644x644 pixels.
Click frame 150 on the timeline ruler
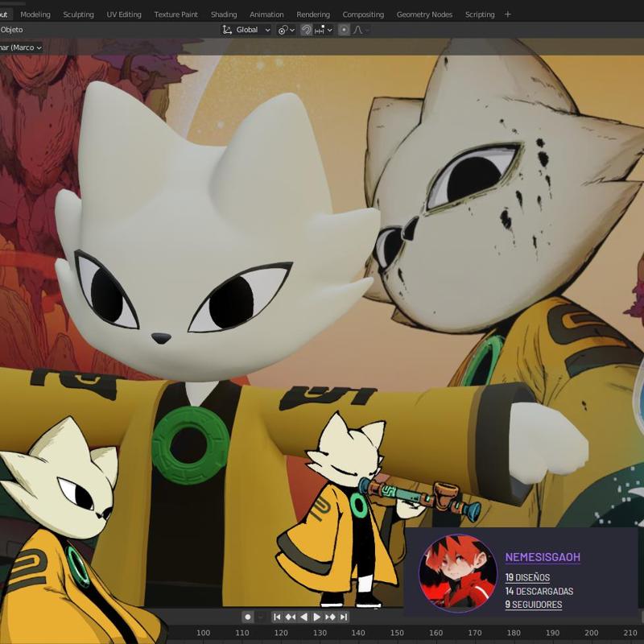point(397,633)
